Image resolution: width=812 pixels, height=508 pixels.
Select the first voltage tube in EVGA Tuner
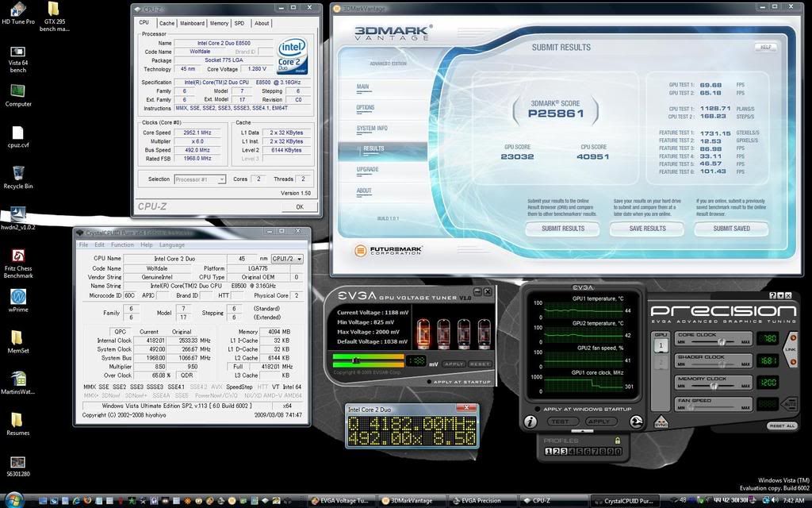pos(423,333)
